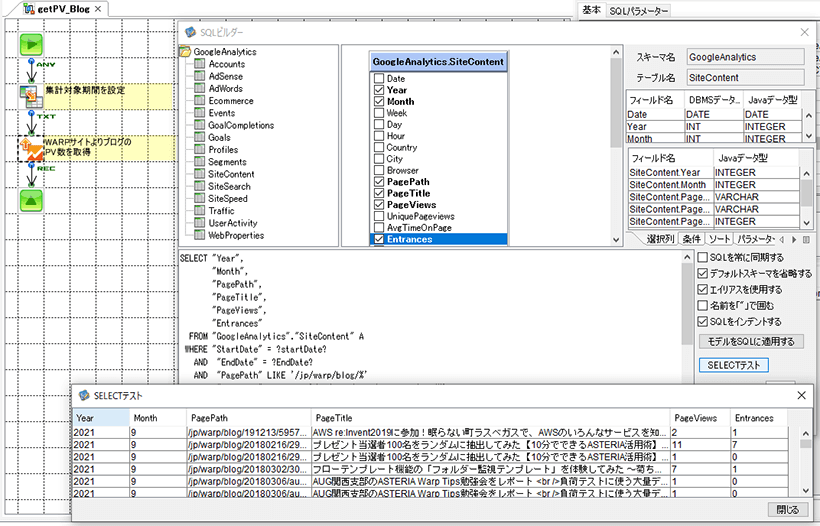Click the Profiles table icon
The width and height of the screenshot is (820, 526).
coord(200,149)
